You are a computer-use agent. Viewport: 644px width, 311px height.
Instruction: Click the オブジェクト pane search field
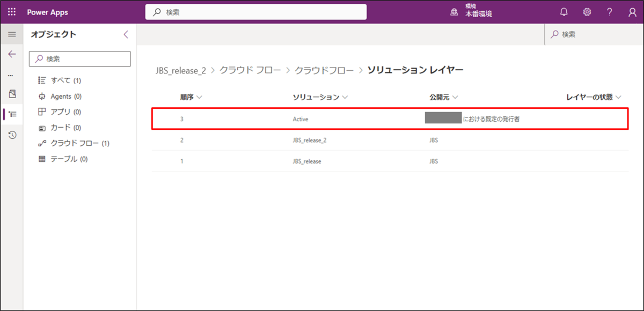80,59
